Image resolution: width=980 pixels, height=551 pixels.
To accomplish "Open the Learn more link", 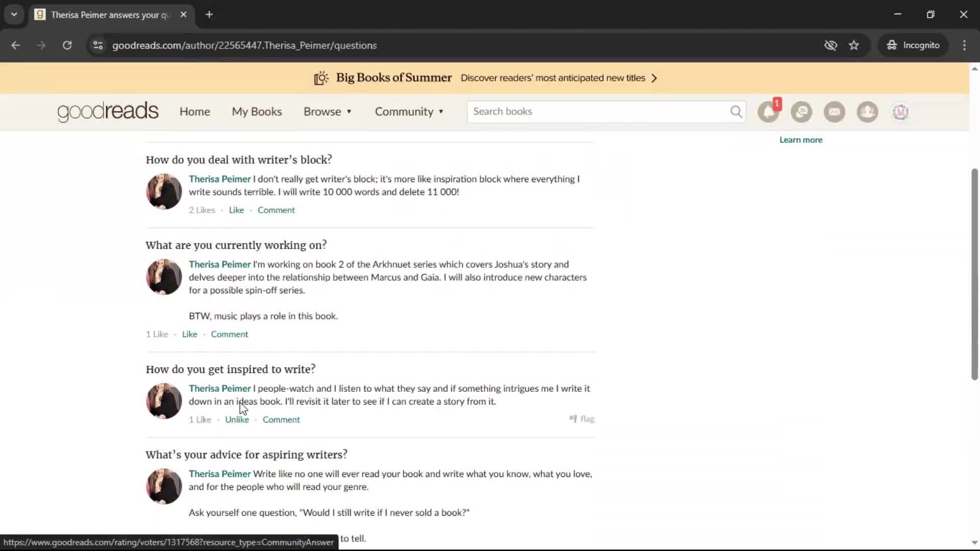I will (801, 140).
